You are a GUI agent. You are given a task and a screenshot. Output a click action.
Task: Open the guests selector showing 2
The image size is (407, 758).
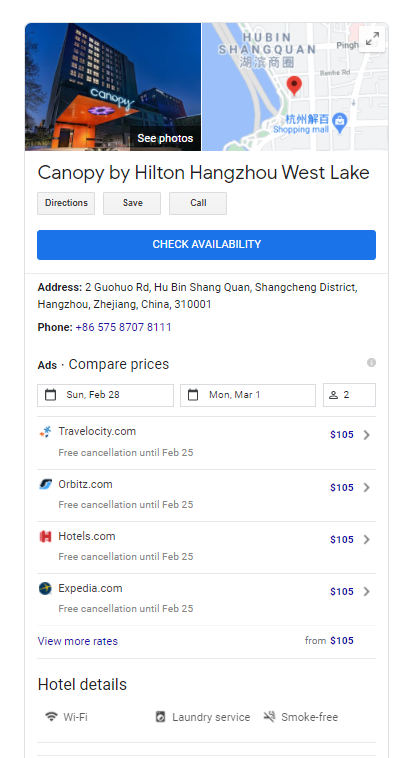[x=349, y=395]
